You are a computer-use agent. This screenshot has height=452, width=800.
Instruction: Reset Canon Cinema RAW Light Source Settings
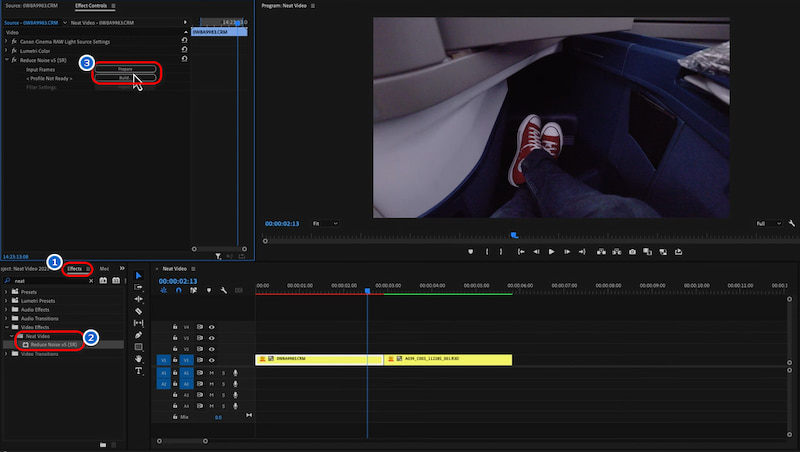coord(184,40)
